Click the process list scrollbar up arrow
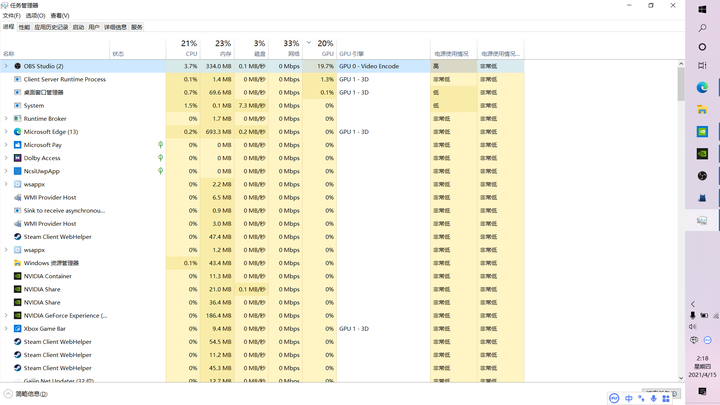Image resolution: width=720 pixels, height=405 pixels. [x=681, y=64]
